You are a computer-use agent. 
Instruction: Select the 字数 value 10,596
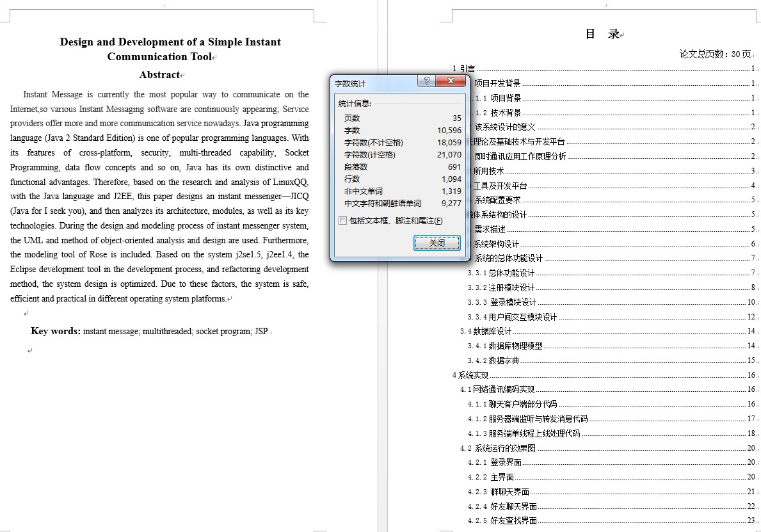(x=449, y=130)
